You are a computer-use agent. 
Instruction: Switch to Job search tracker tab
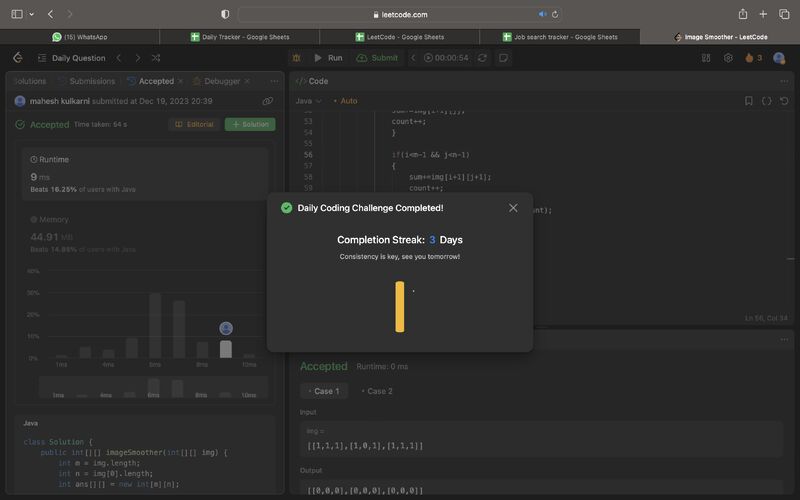point(560,37)
